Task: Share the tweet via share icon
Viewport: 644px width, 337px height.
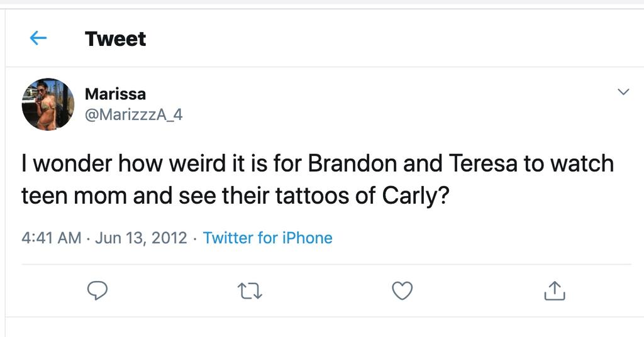Action: tap(554, 290)
